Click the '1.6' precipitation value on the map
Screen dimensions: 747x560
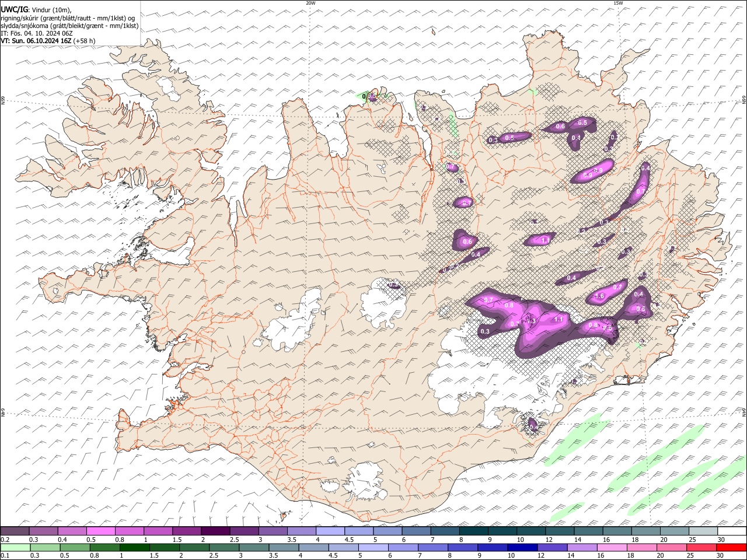point(599,296)
